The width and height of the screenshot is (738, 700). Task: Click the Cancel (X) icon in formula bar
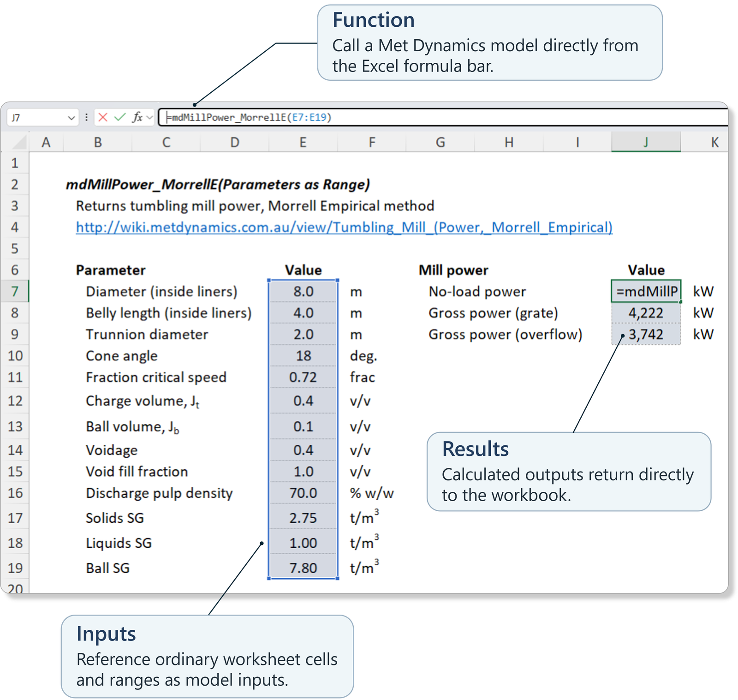(103, 117)
